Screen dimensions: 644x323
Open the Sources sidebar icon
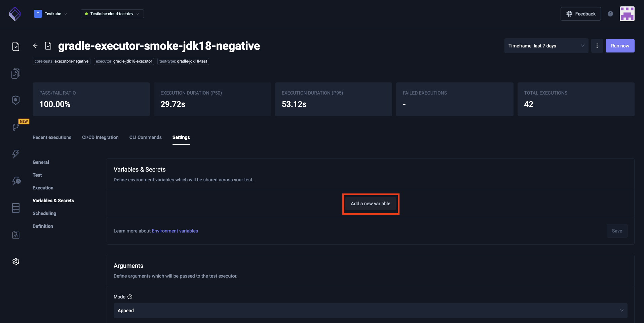click(x=16, y=208)
